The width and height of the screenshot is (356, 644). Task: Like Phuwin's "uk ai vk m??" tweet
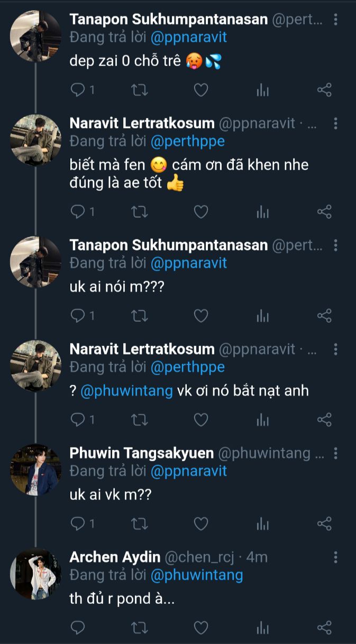pos(200,524)
